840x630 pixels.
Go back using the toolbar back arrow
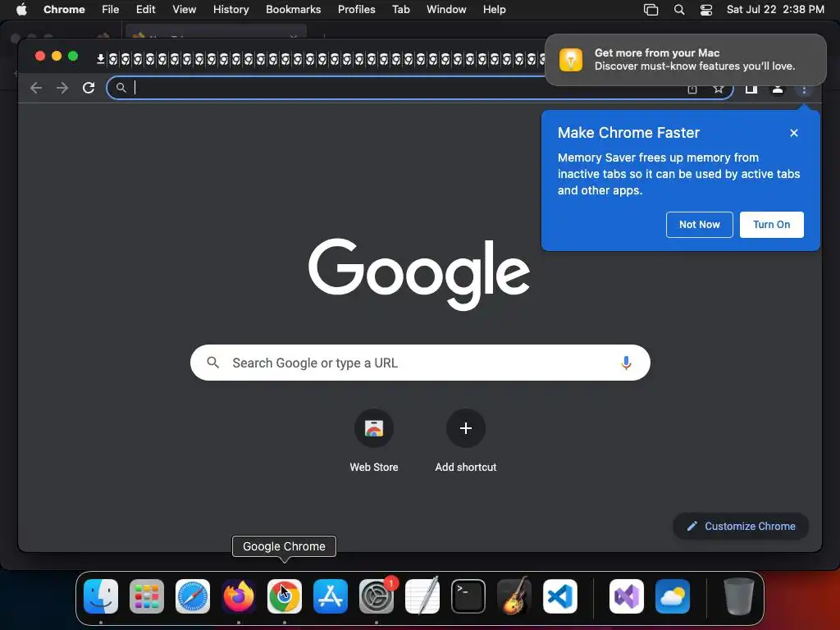tap(36, 88)
